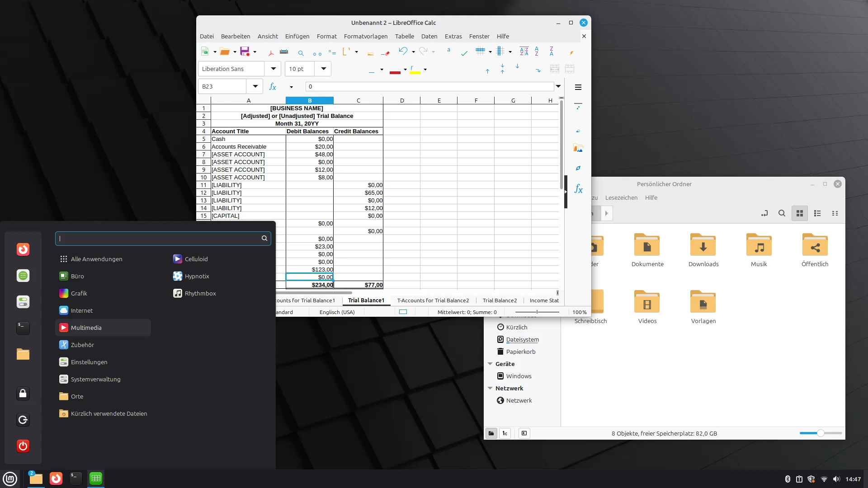868x488 pixels.
Task: Open Dateisystem in file manager sidebar
Action: click(522, 339)
